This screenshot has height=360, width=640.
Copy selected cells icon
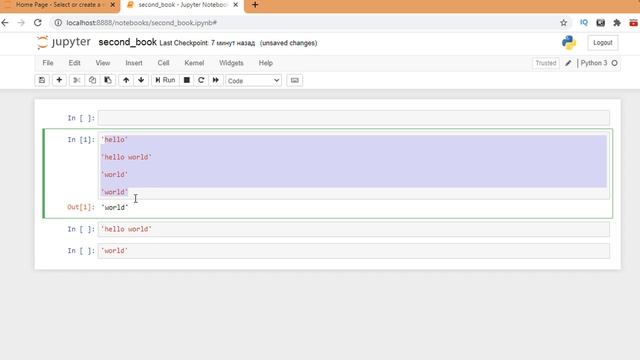92,80
